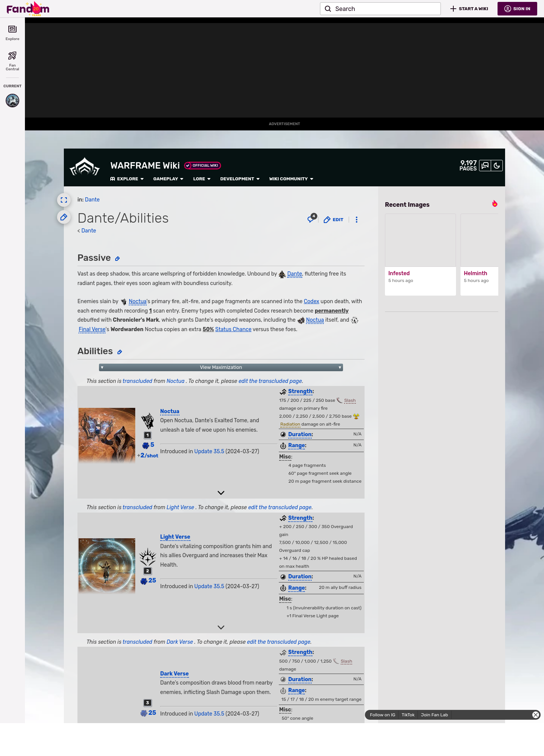Screen dimensions: 544x756
Task: Open the Dante category link after 'in:'
Action: [x=92, y=200]
